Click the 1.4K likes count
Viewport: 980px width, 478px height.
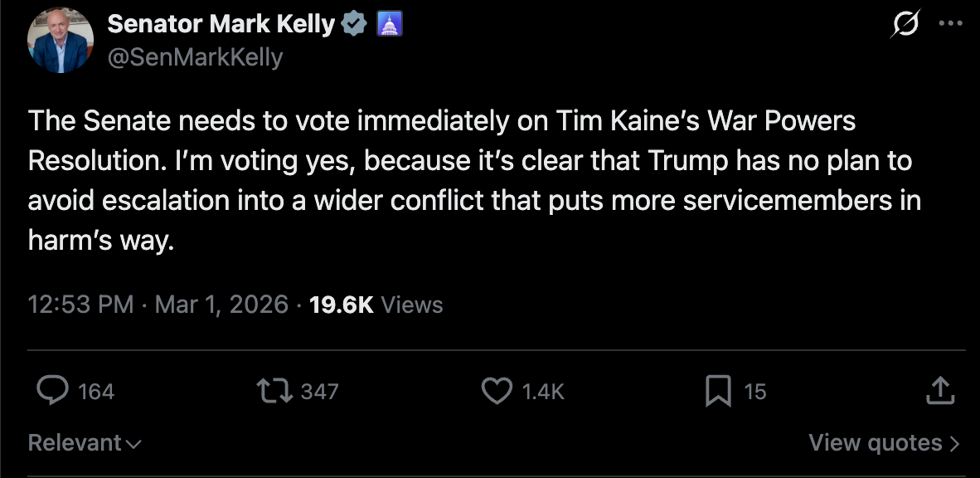(543, 391)
